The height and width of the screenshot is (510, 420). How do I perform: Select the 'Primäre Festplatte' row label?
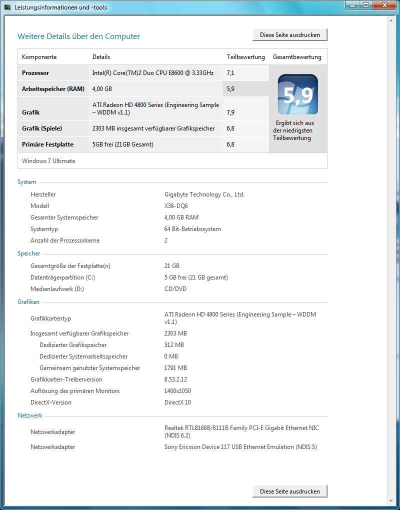coord(47,144)
